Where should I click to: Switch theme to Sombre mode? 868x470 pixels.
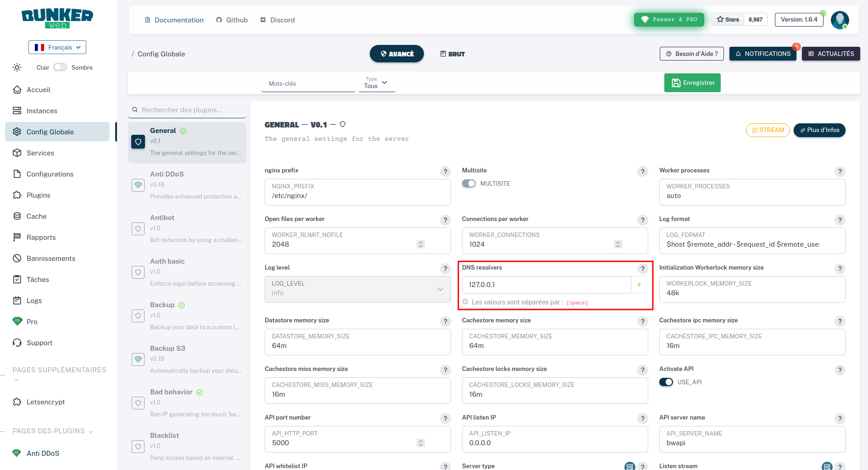pos(60,67)
